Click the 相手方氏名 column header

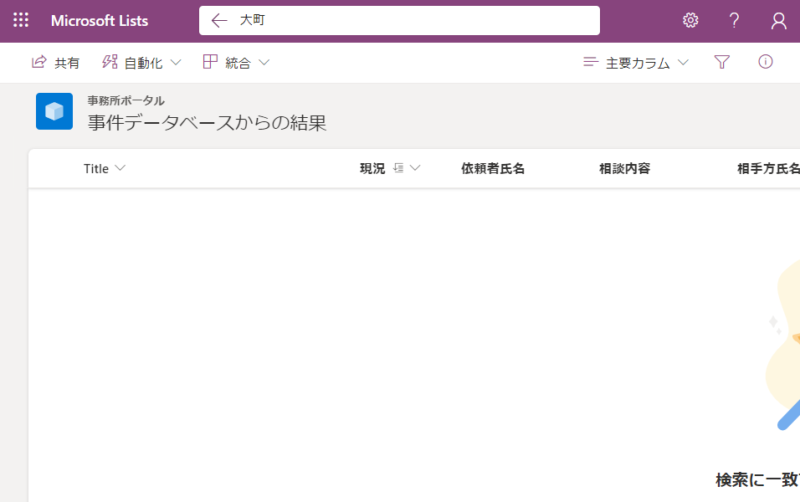[x=768, y=168]
